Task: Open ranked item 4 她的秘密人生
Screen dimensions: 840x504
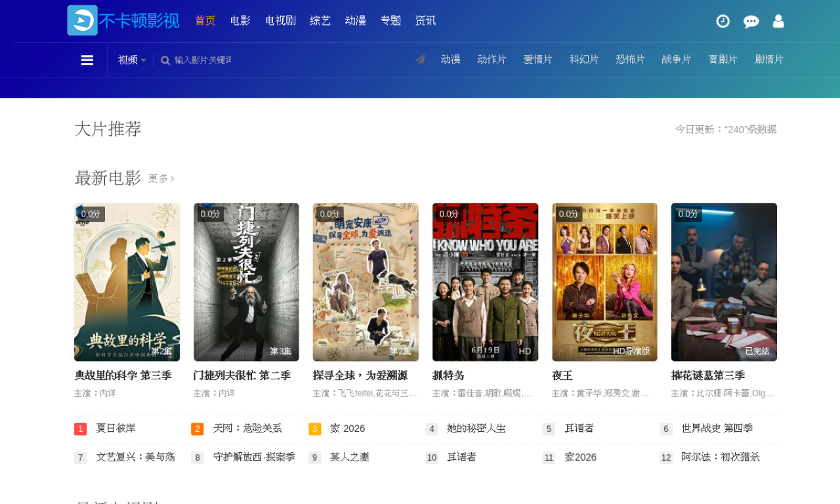Action: pyautogui.click(x=476, y=429)
